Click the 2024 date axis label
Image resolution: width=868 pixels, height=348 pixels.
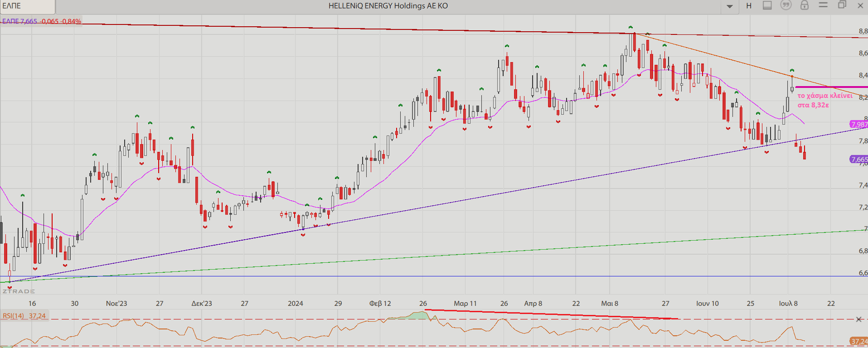(x=296, y=304)
